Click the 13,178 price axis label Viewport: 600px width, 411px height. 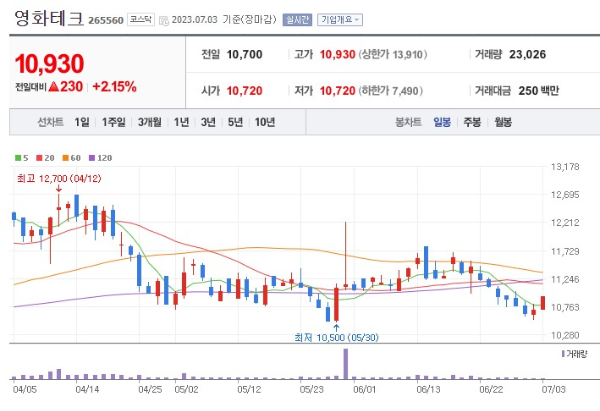565,167
